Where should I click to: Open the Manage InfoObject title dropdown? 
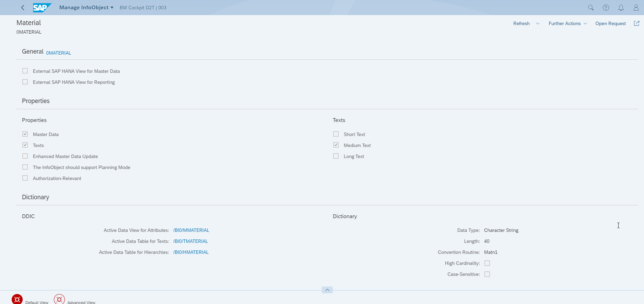pos(86,8)
